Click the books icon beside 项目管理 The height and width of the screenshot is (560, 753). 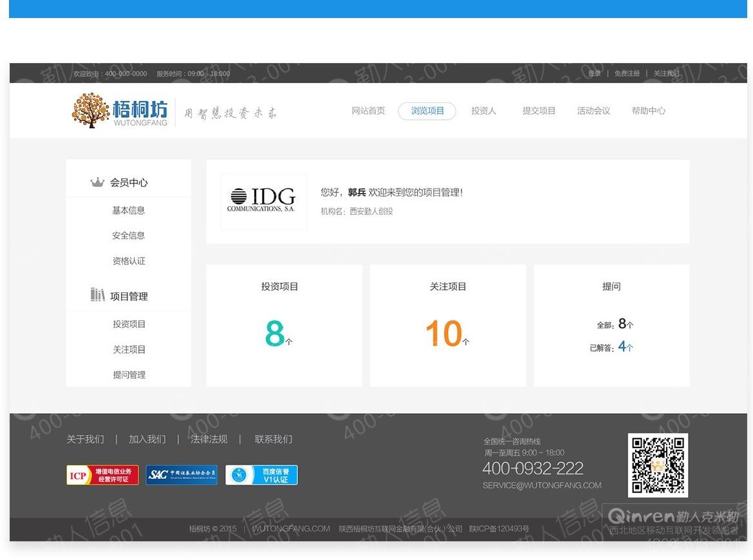tap(97, 294)
